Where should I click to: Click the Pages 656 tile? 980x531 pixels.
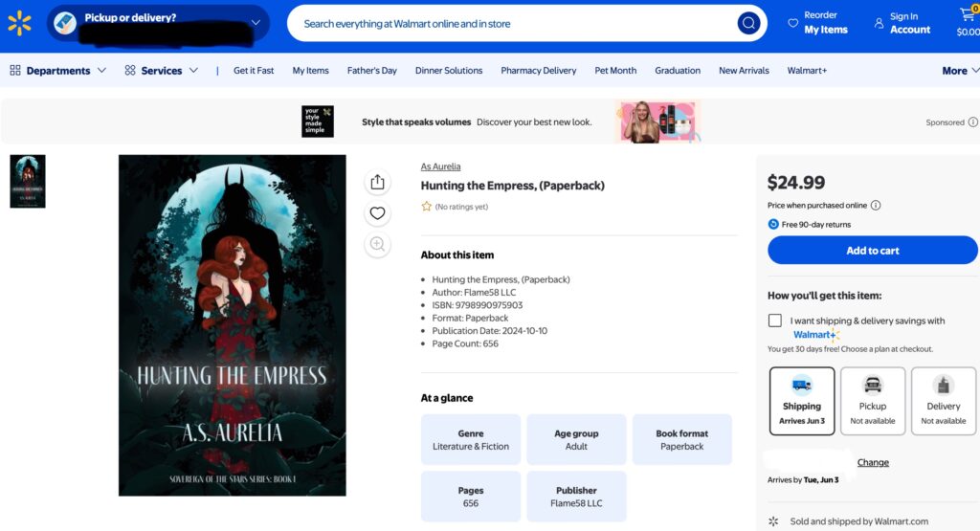coord(471,497)
